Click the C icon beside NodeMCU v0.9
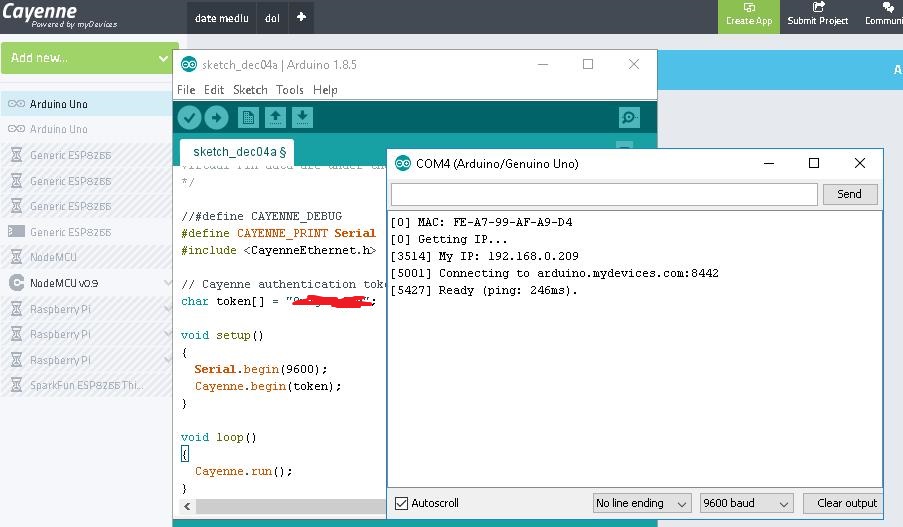This screenshot has width=903, height=527. pyautogui.click(x=17, y=283)
